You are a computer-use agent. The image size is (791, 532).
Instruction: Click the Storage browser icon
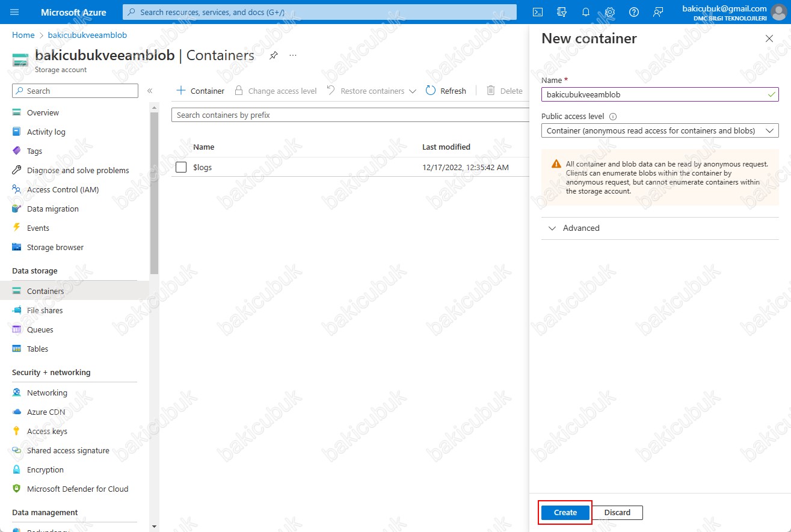pyautogui.click(x=17, y=247)
